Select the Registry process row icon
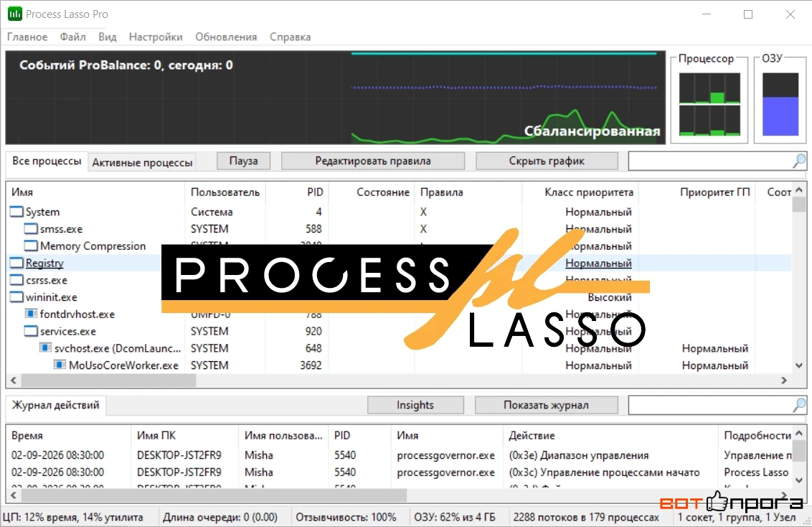This screenshot has height=527, width=812. pyautogui.click(x=16, y=263)
